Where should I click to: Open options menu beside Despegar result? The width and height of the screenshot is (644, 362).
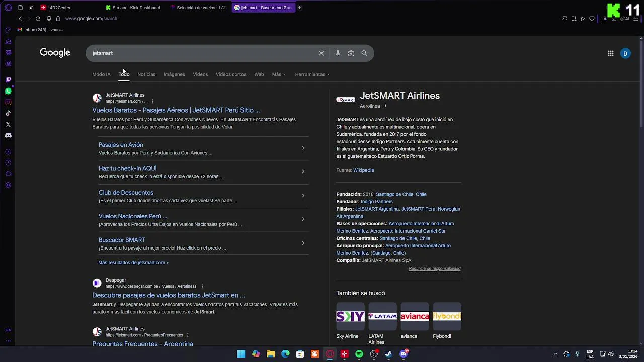pos(202,286)
